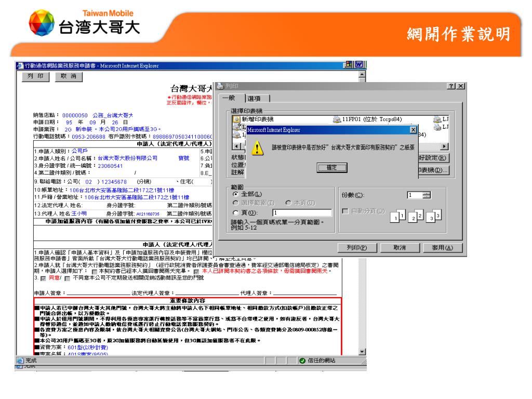
Task: Click the 完成 status bar page icon
Action: pyautogui.click(x=20, y=361)
